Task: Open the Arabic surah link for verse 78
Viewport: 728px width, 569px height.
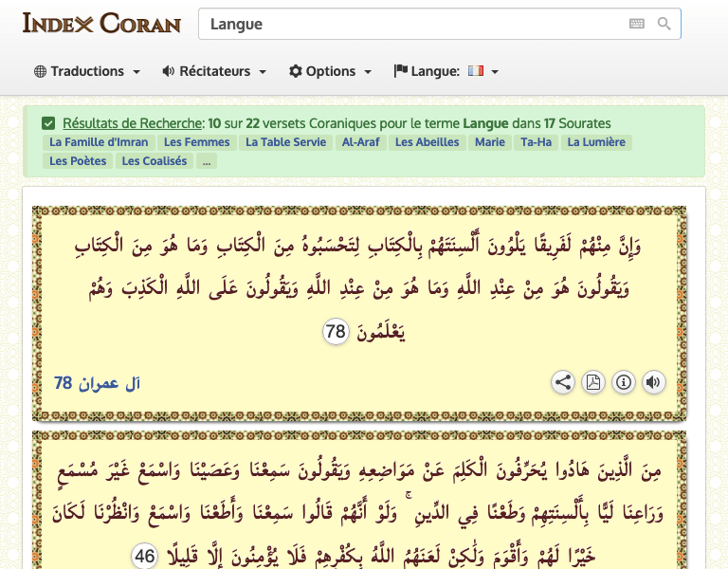Action: (98, 383)
